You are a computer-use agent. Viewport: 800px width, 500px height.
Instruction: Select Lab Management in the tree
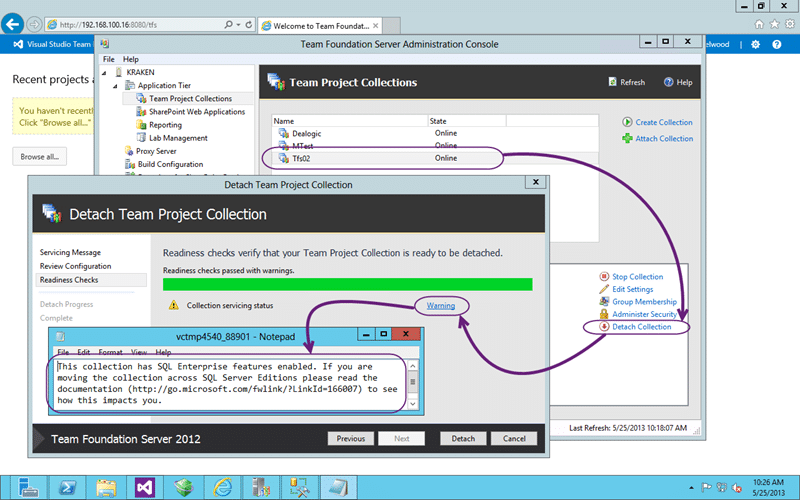point(178,138)
